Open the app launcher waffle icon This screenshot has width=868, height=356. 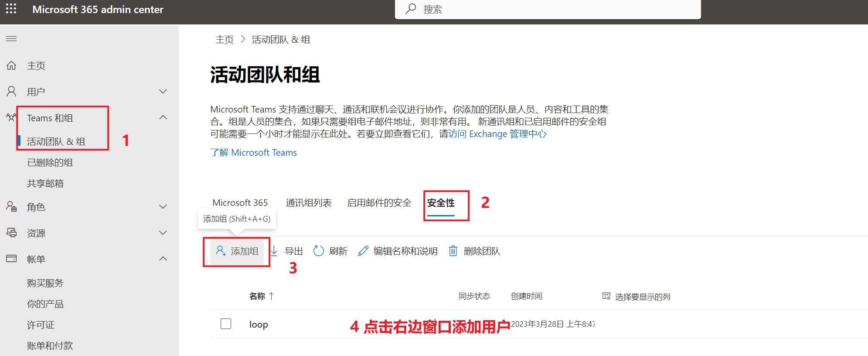11,9
